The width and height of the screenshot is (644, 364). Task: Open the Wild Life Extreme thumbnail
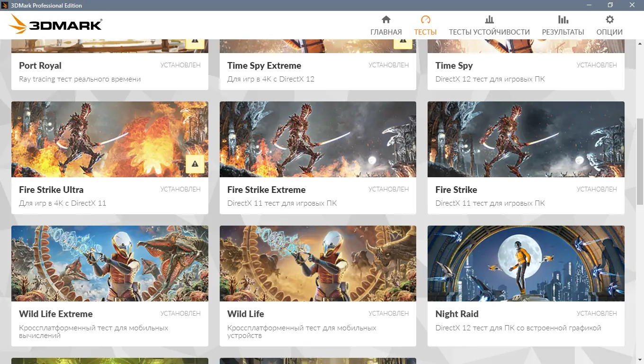pyautogui.click(x=110, y=264)
